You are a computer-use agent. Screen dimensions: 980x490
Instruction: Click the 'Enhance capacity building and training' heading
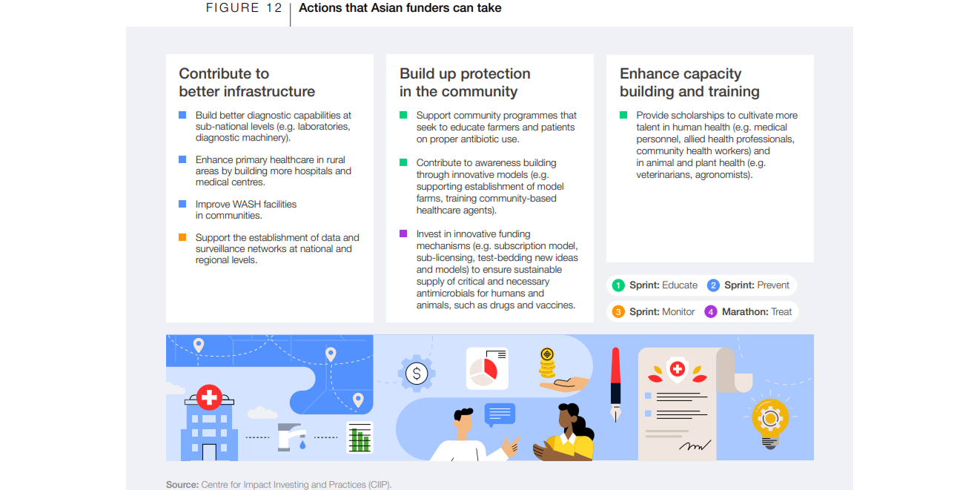pos(689,82)
